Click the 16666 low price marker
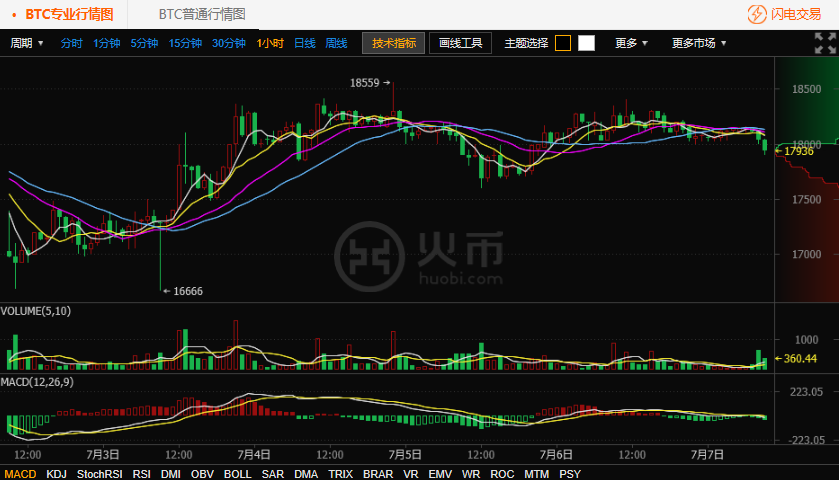The image size is (839, 480). point(183,291)
